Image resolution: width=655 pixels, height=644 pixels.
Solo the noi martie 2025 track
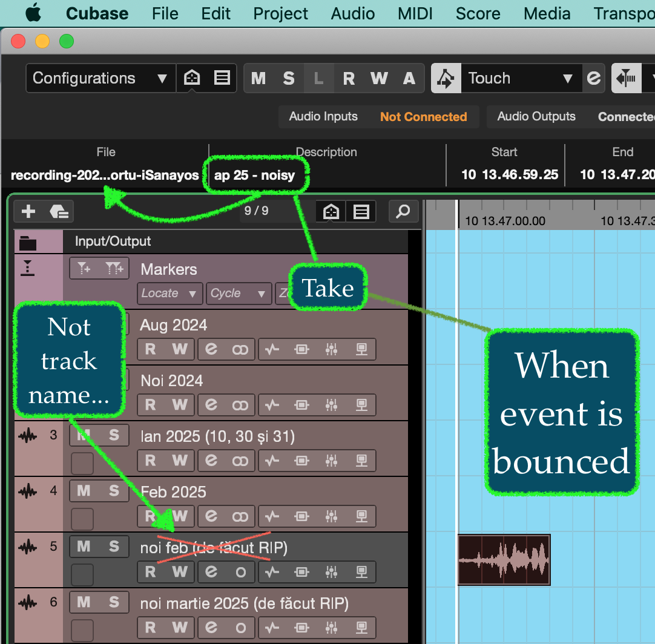[x=114, y=602]
